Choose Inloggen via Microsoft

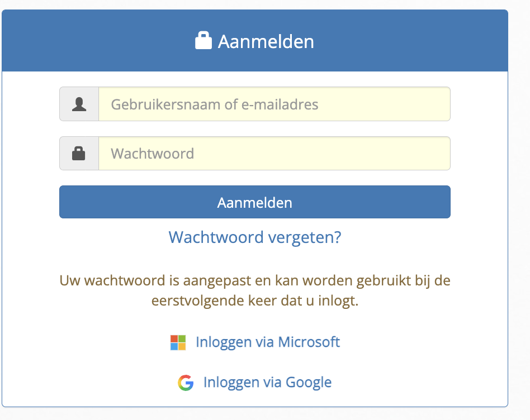267,342
